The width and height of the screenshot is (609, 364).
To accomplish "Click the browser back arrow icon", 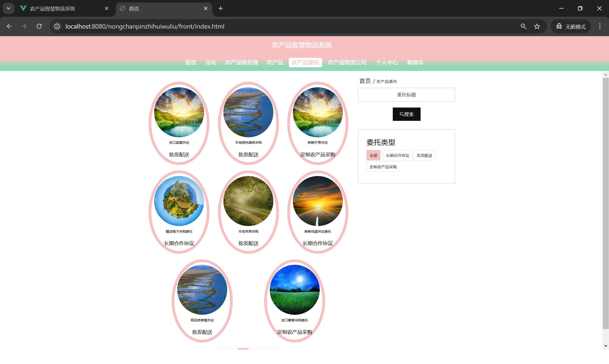I will [x=9, y=26].
